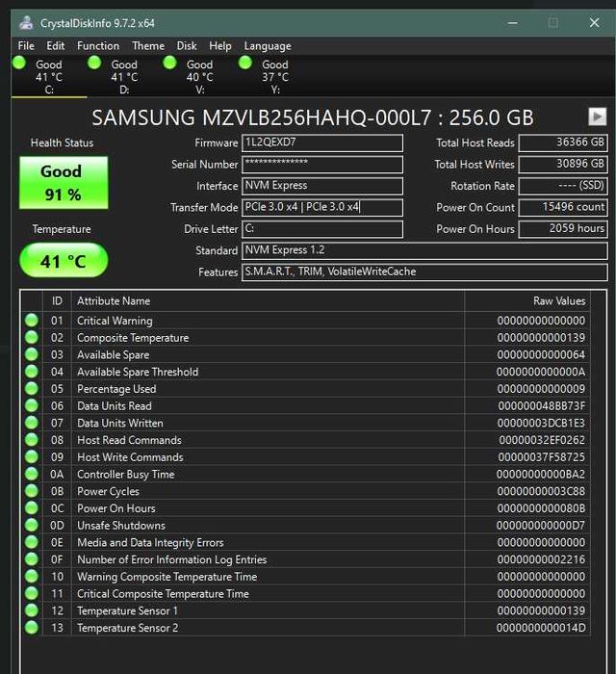Minimize the CrystalDiskInfo window
Screen dimensions: 616x674
512,23
